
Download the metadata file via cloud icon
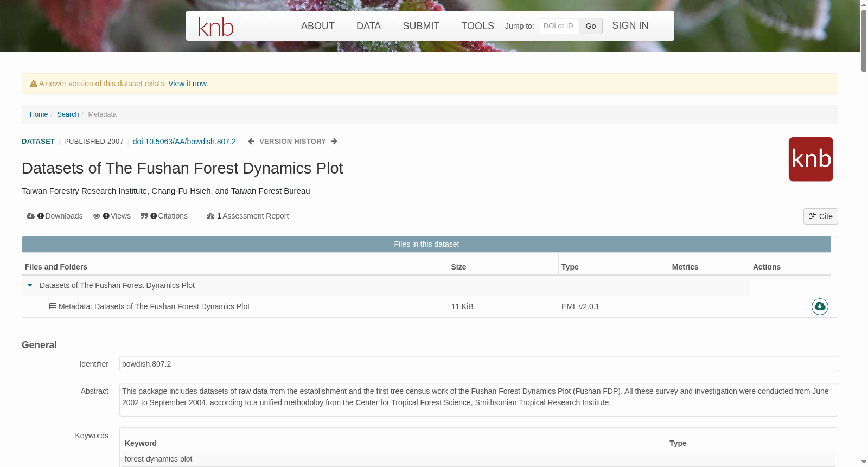point(820,306)
